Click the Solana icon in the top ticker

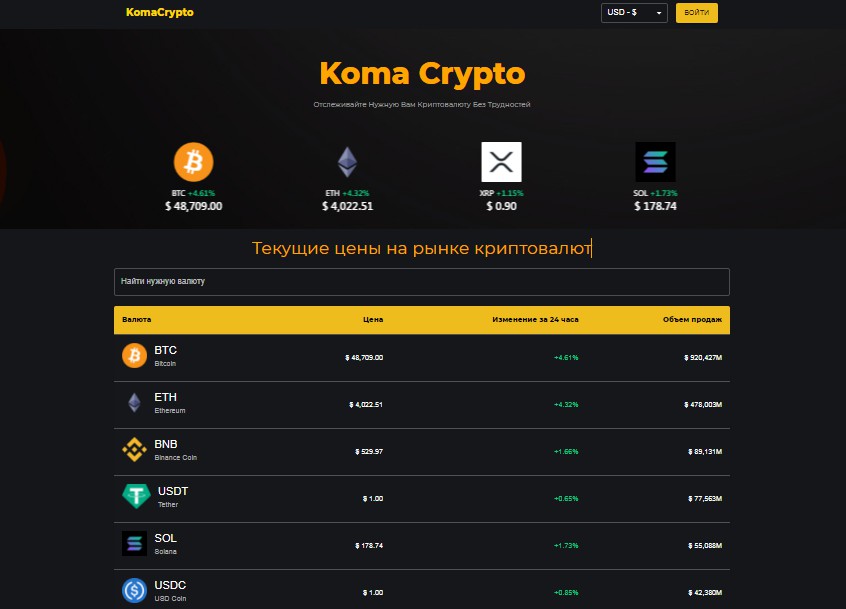point(655,160)
